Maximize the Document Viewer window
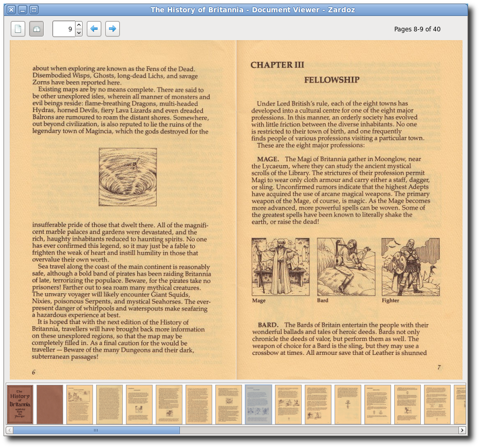480x448 pixels. (x=33, y=10)
